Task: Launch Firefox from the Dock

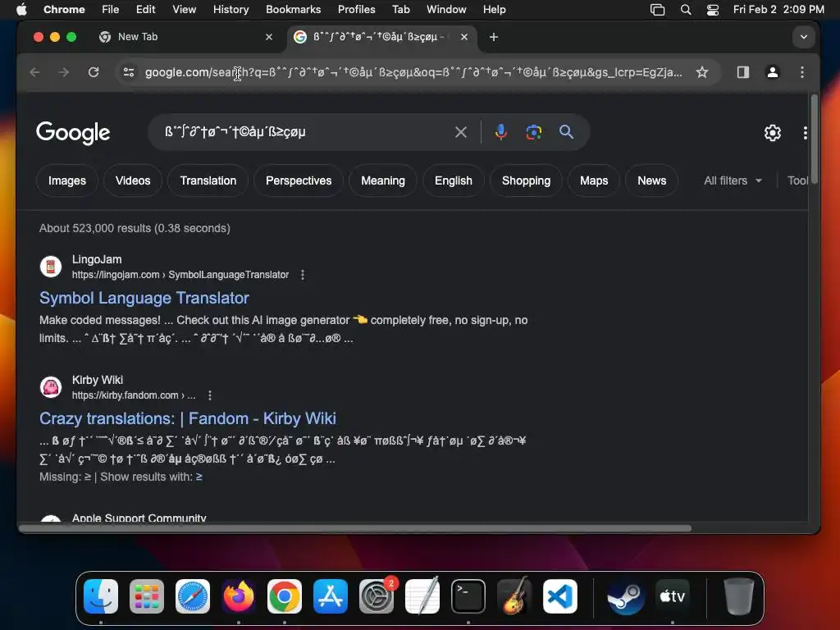Action: click(x=239, y=596)
